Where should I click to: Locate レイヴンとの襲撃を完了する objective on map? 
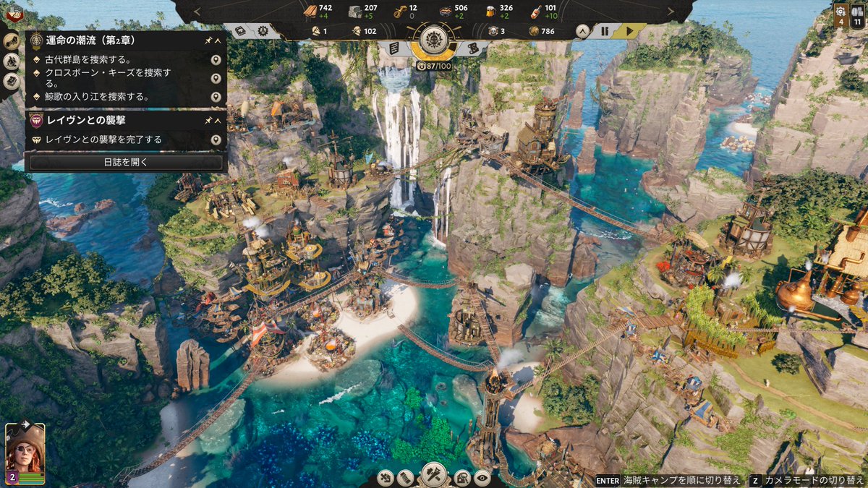tap(216, 140)
